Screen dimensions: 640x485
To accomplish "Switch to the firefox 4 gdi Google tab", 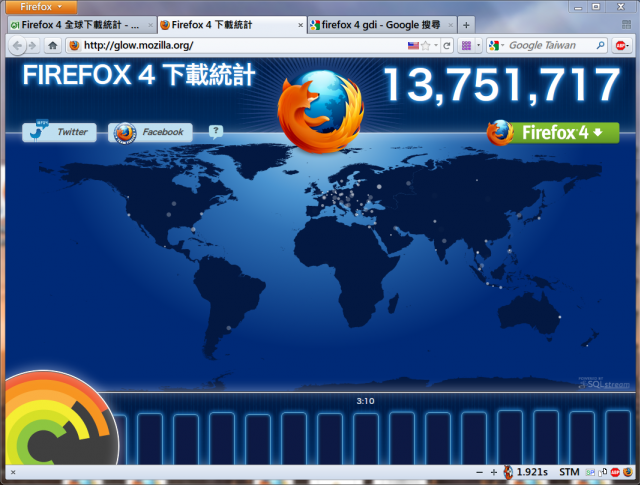I will [x=382, y=25].
